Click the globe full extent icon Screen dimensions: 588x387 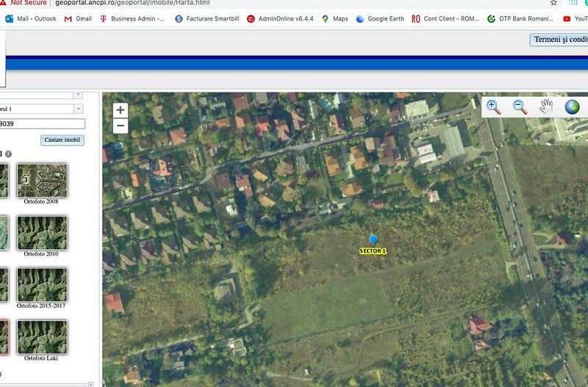(572, 107)
